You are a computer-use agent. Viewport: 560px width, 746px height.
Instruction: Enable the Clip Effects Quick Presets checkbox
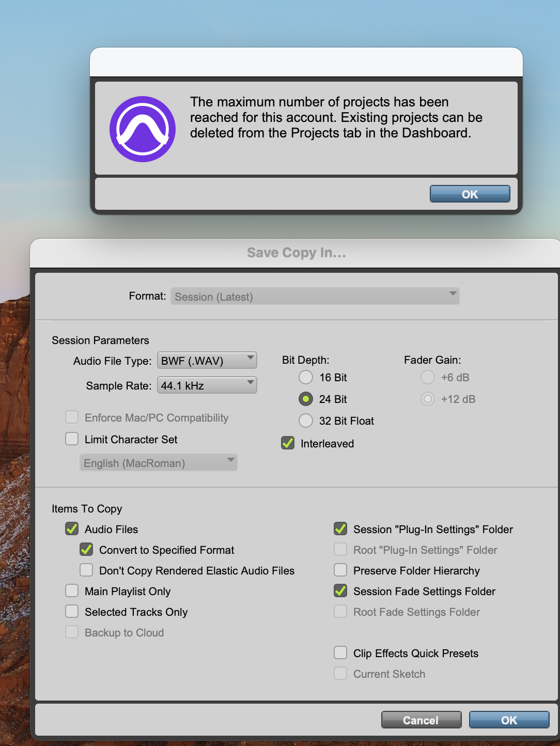tap(340, 653)
